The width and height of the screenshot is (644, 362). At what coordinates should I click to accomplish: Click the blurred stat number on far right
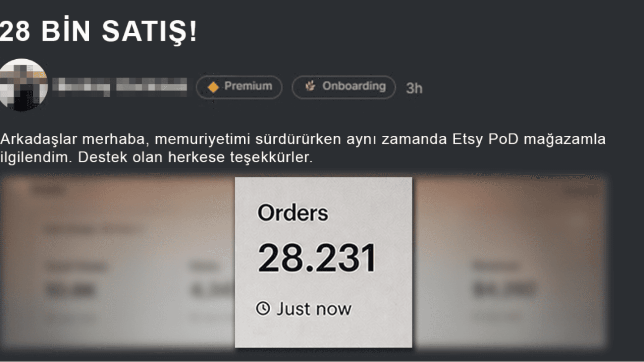tap(504, 290)
